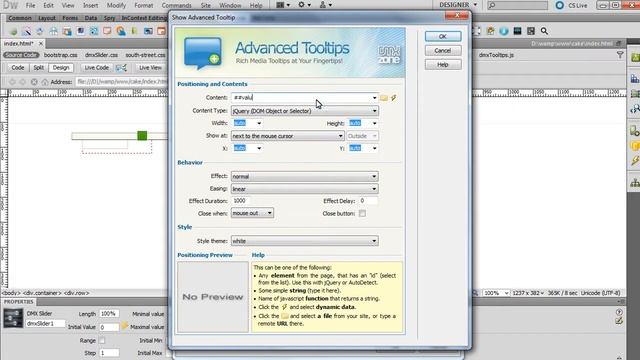Click the filter funnel icon in related files bar
This screenshot has height=360, width=640.
tap(620, 55)
